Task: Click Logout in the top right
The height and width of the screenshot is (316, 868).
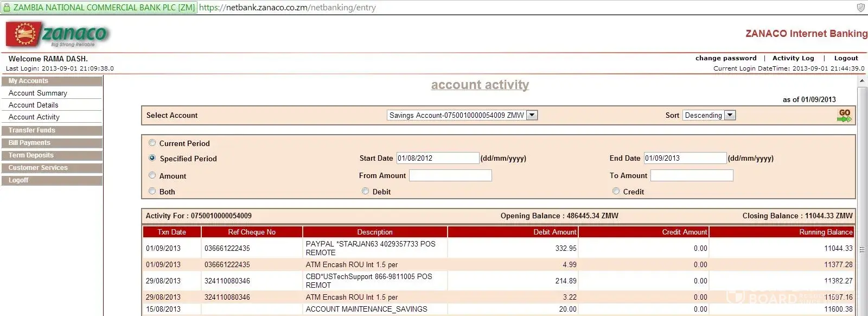Action: (846, 58)
